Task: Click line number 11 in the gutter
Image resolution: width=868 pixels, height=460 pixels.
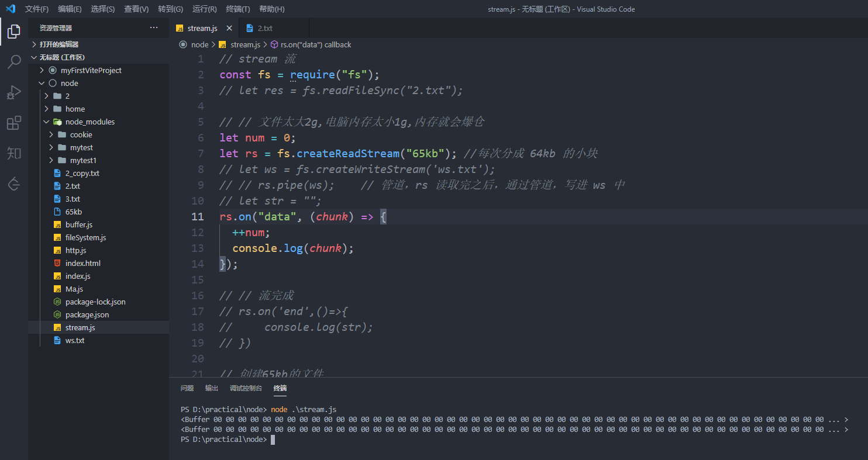Action: [x=198, y=216]
